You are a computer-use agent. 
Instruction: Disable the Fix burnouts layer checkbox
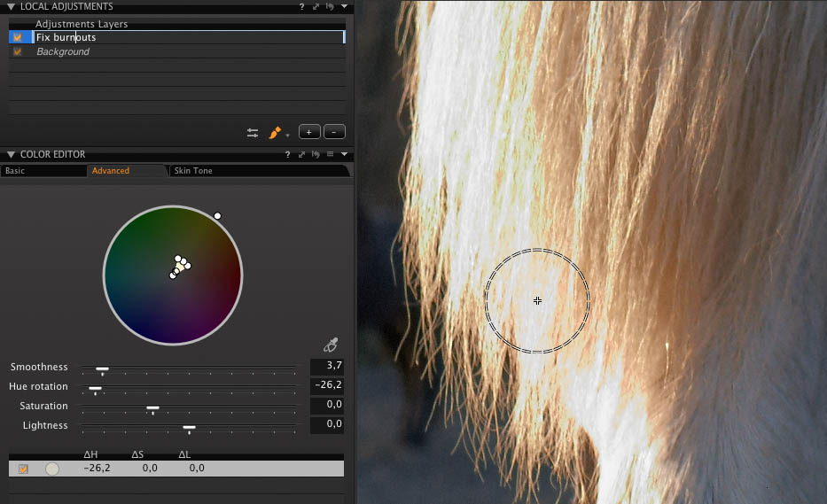tap(17, 37)
